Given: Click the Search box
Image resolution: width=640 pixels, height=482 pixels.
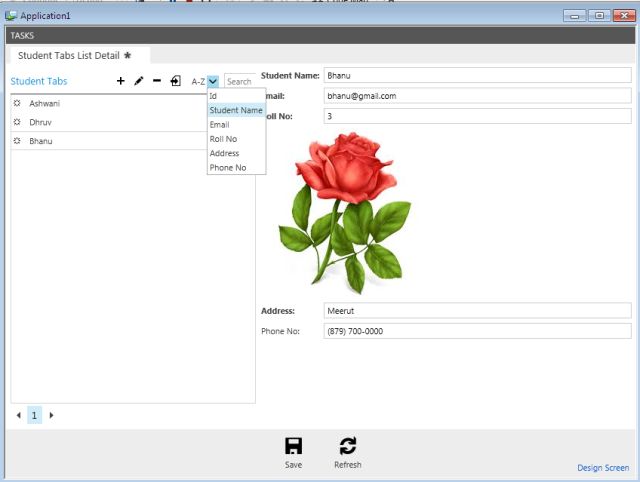Looking at the screenshot, I should tap(239, 81).
